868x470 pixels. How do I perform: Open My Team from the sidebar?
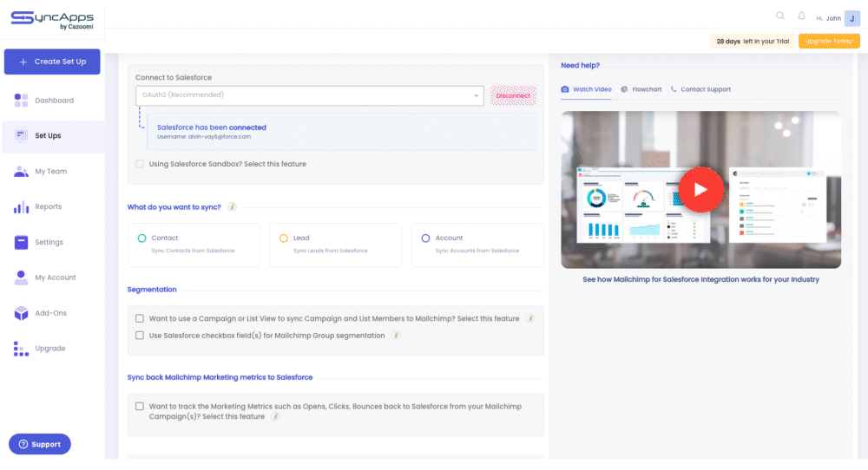point(53,172)
